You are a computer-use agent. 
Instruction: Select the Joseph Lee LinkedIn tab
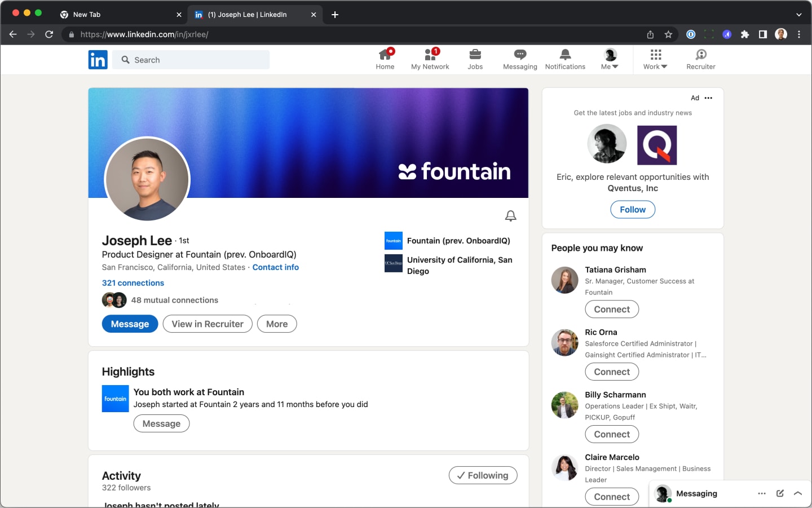pos(254,15)
